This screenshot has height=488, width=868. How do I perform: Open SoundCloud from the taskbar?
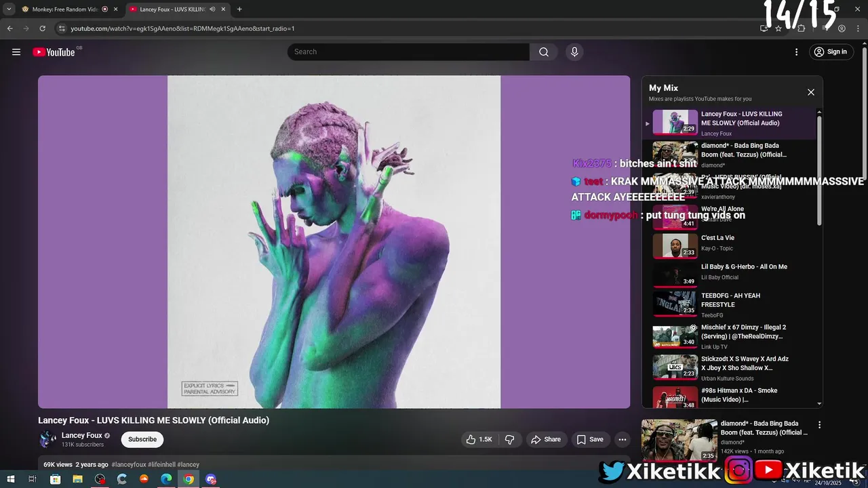pyautogui.click(x=144, y=479)
